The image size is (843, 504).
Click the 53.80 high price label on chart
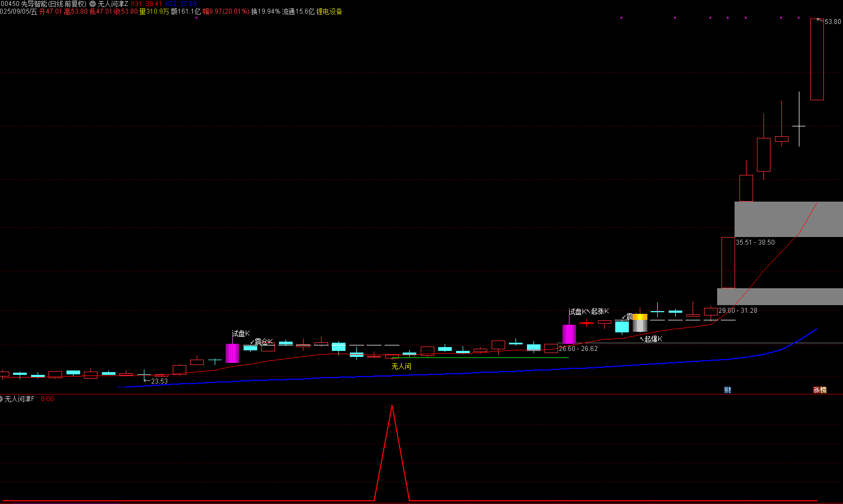[833, 22]
